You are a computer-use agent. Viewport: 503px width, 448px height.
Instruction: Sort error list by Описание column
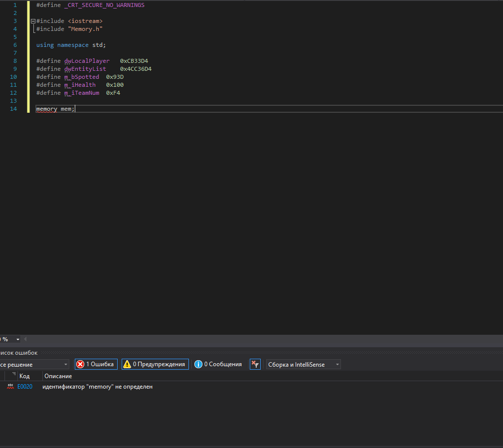tap(58, 376)
